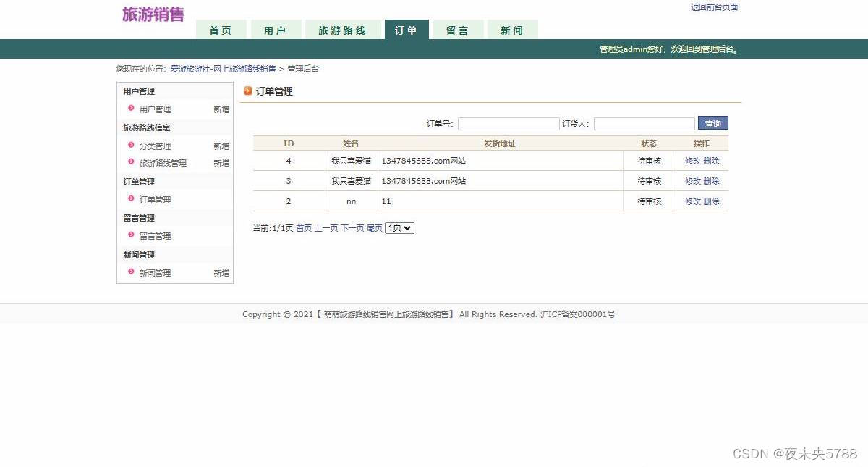This screenshot has height=467, width=868.
Task: Click the 操作 column header
Action: [x=702, y=143]
